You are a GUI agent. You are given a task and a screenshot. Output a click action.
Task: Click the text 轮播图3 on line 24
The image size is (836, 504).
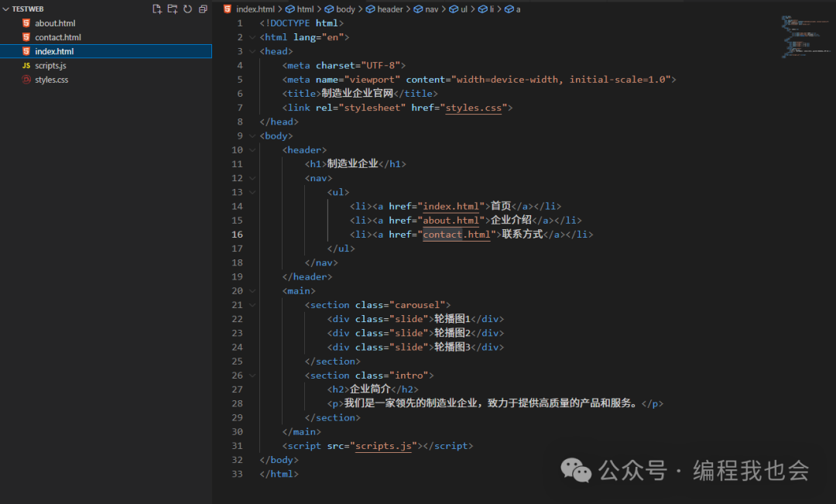pos(452,347)
